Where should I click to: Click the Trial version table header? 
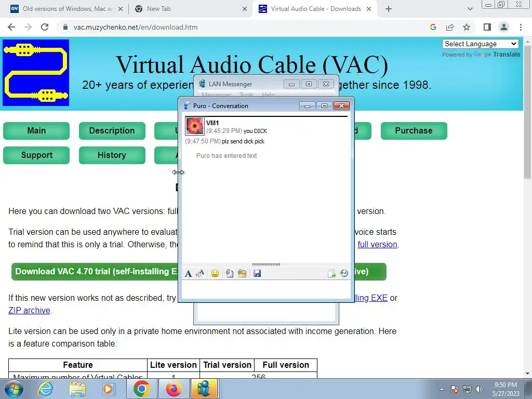point(227,365)
